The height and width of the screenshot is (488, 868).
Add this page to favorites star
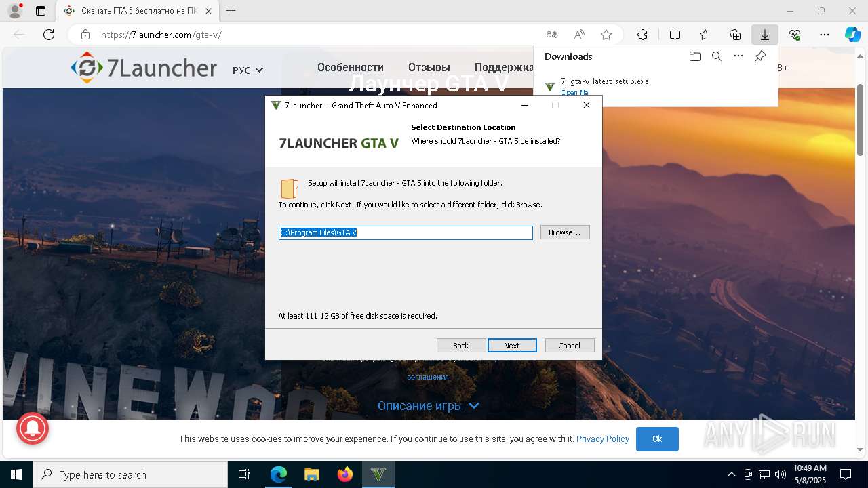click(x=606, y=35)
